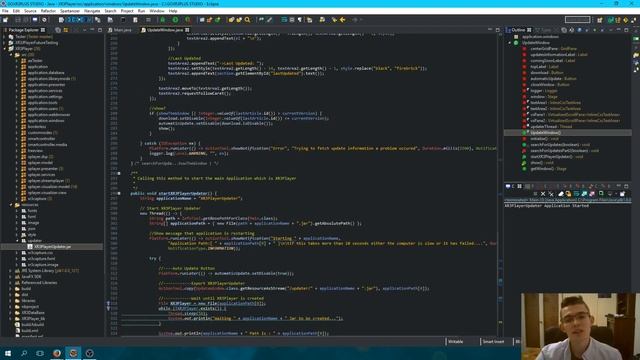Click the Writable status bar entry

pos(456,342)
